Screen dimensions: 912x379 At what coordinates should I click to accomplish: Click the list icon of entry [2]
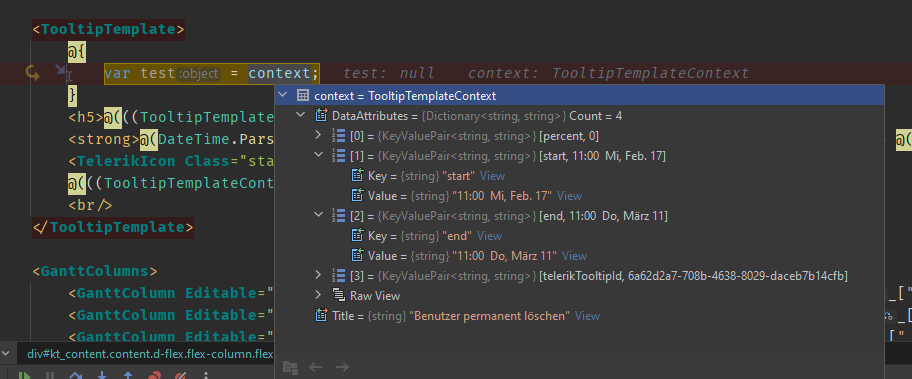(338, 216)
